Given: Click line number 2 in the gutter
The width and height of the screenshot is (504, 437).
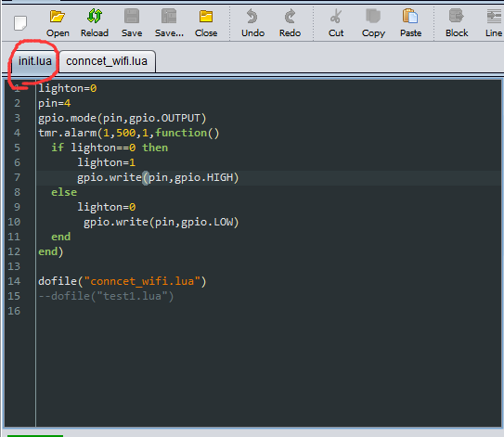Looking at the screenshot, I should tap(17, 103).
